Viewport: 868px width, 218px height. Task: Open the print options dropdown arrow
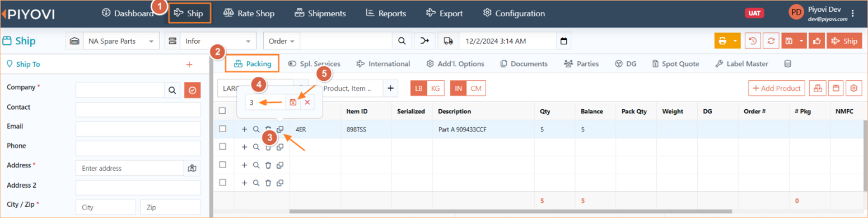tap(735, 41)
